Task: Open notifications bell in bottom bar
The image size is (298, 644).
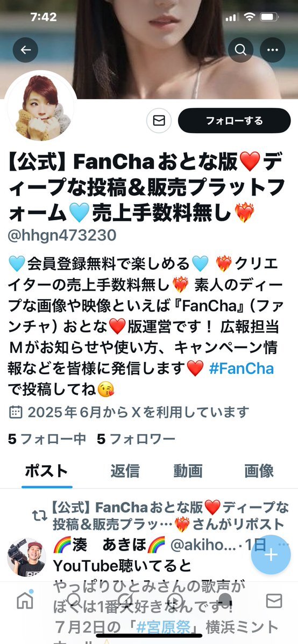Action: 225,600
